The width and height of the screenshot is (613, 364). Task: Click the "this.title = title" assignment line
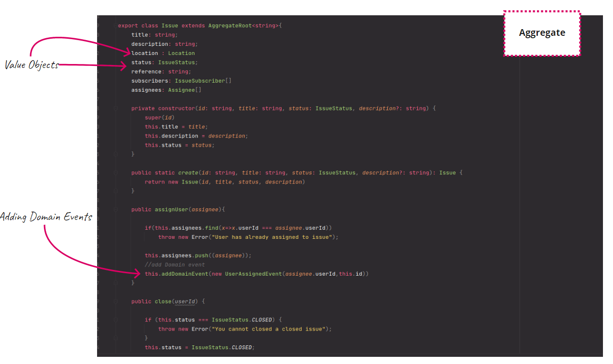tap(176, 127)
